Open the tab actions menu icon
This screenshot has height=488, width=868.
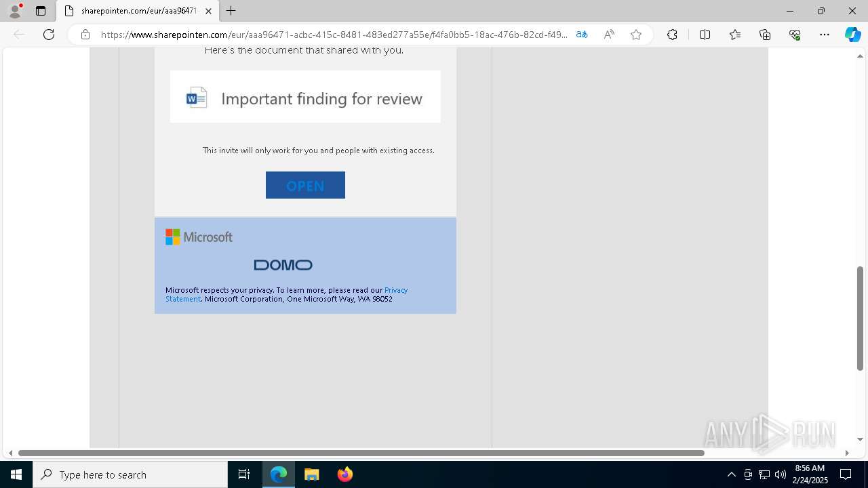click(41, 11)
